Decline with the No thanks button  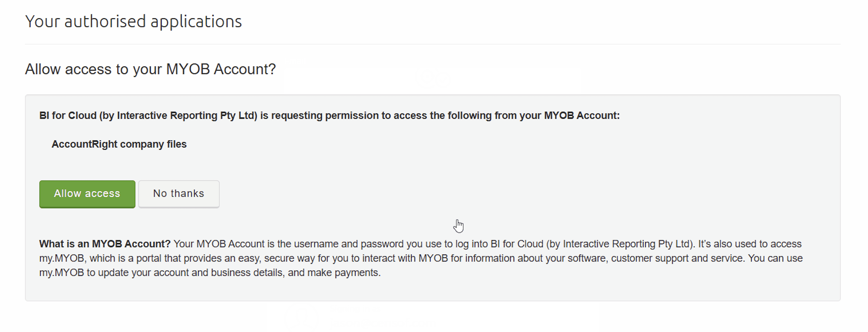(179, 194)
